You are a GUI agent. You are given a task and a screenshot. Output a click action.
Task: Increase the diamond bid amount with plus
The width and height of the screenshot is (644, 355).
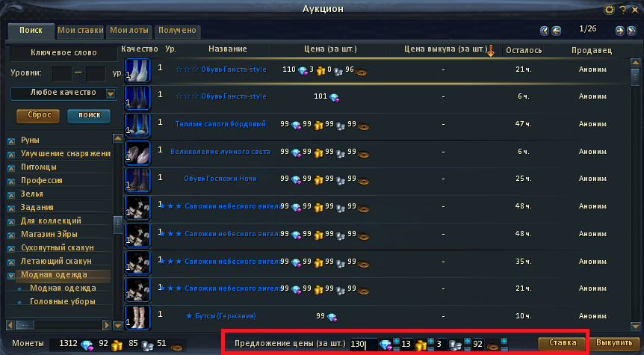point(397,341)
